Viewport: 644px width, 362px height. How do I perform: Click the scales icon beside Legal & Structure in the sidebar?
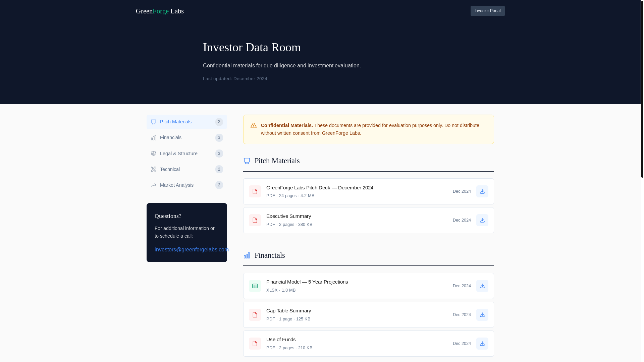click(x=154, y=154)
